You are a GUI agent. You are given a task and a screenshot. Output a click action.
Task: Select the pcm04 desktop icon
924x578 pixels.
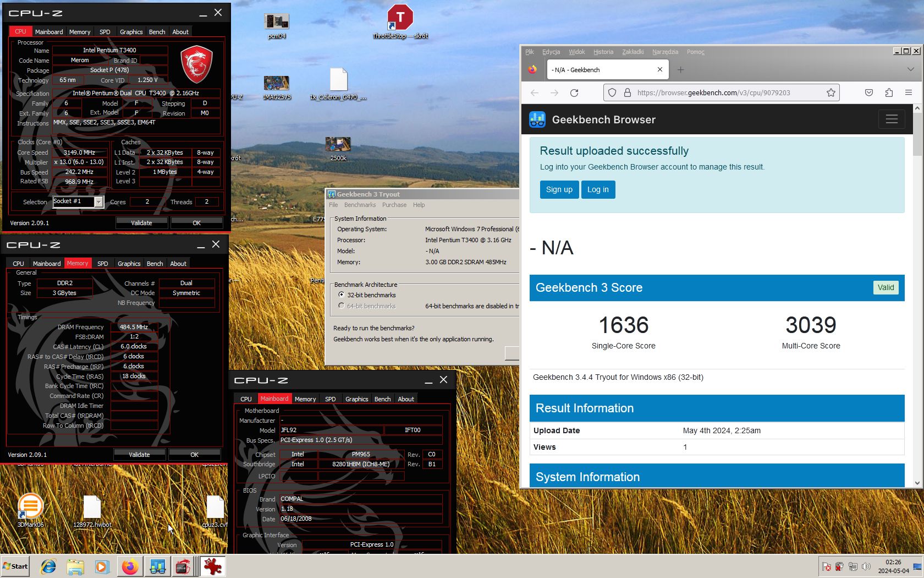pos(277,26)
